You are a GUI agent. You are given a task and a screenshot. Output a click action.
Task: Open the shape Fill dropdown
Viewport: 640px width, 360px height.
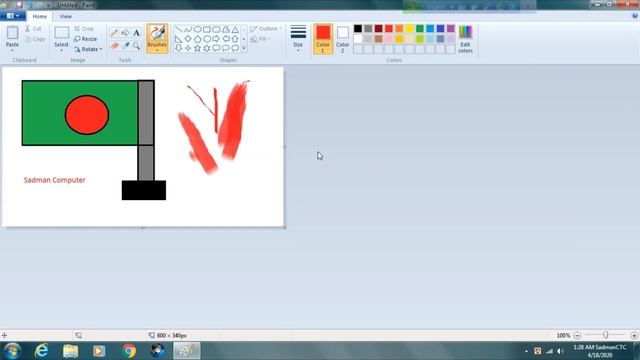[260, 39]
